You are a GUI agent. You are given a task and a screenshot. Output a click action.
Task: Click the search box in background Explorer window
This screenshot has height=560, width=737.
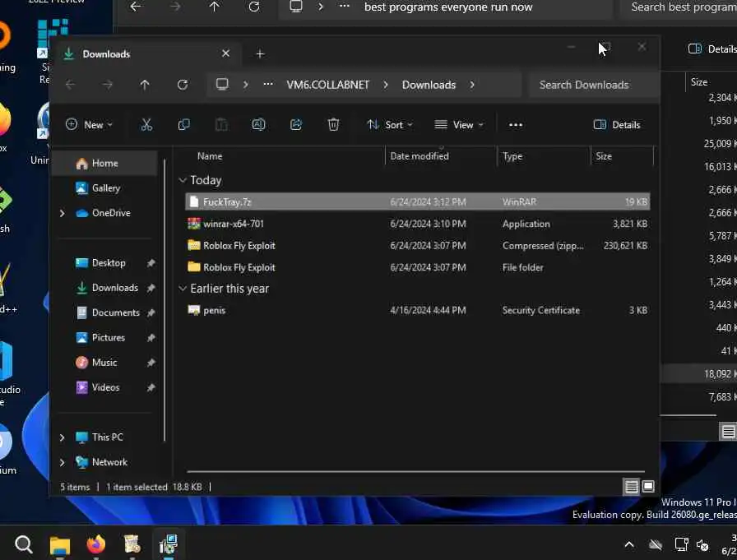point(679,7)
